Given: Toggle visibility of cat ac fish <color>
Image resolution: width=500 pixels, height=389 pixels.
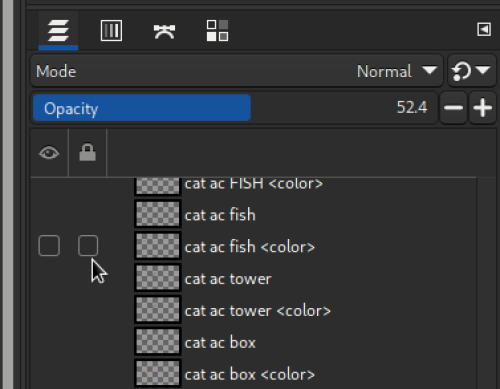Looking at the screenshot, I should click(x=49, y=246).
